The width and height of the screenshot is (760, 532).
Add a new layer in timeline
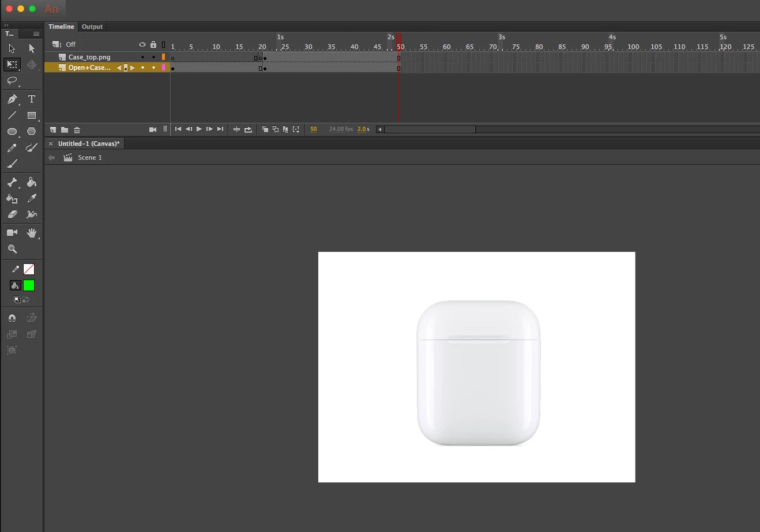click(x=53, y=130)
